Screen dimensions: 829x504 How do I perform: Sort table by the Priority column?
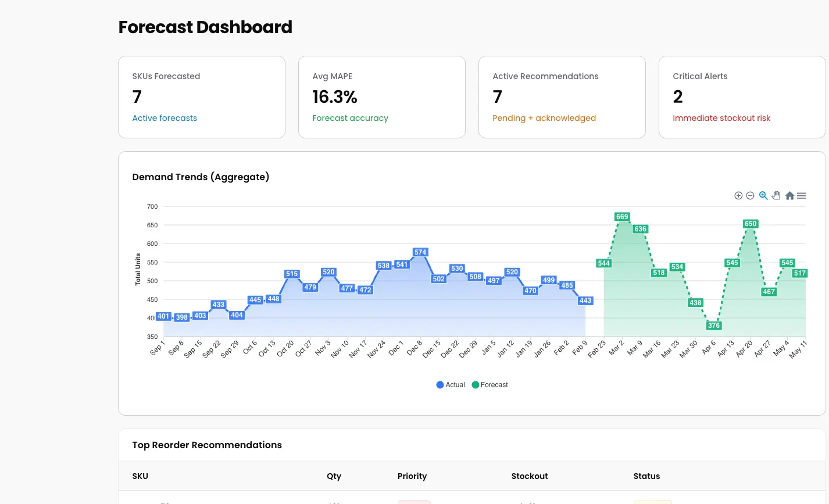412,476
